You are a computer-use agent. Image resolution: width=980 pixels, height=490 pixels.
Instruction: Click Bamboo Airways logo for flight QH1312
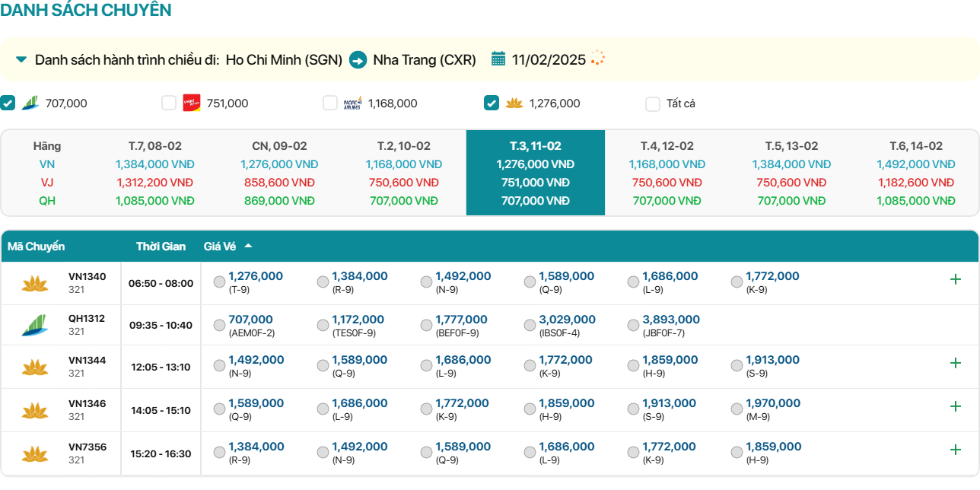[x=34, y=325]
